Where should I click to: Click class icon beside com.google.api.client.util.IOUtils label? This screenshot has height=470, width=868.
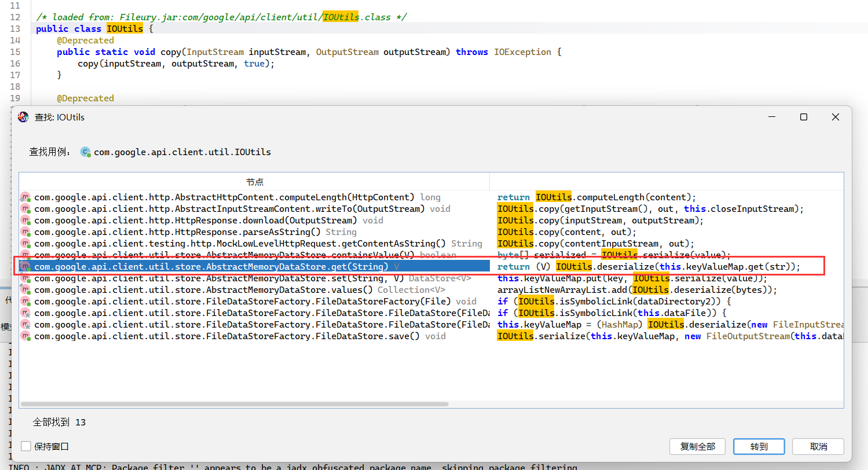pyautogui.click(x=86, y=152)
